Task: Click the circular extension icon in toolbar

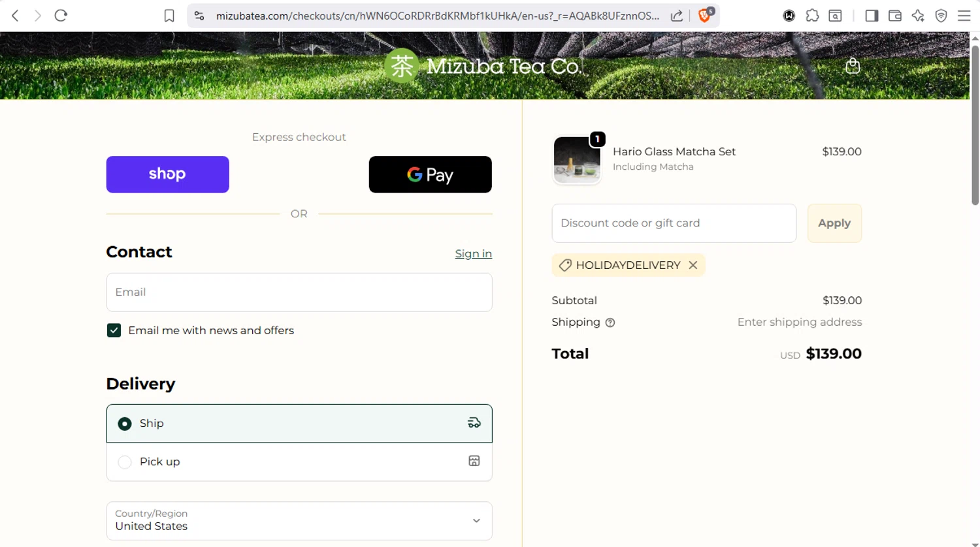Action: click(x=789, y=16)
